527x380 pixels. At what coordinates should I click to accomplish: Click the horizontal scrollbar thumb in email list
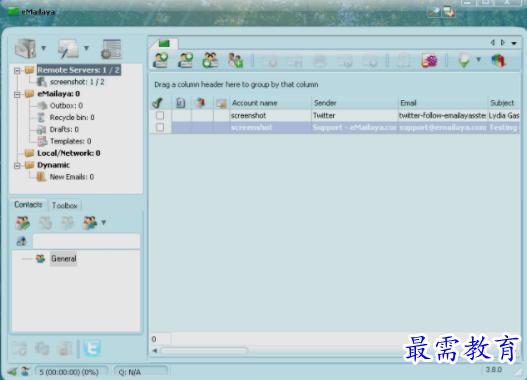click(204, 350)
